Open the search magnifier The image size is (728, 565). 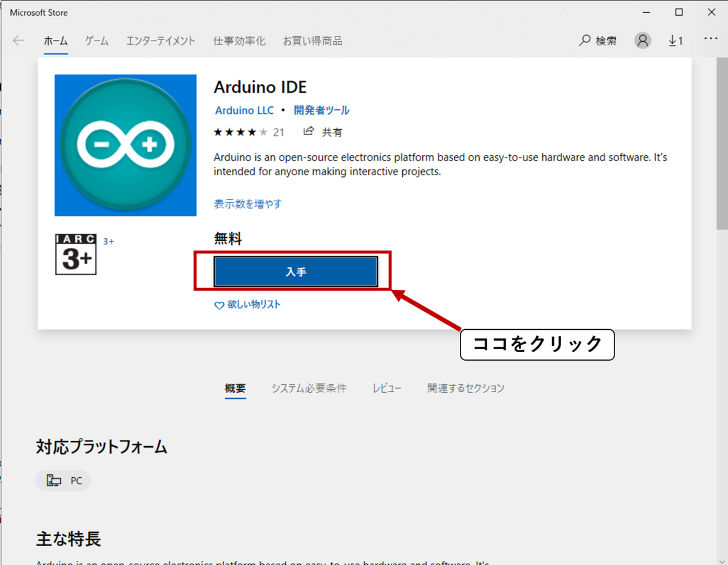pos(585,41)
